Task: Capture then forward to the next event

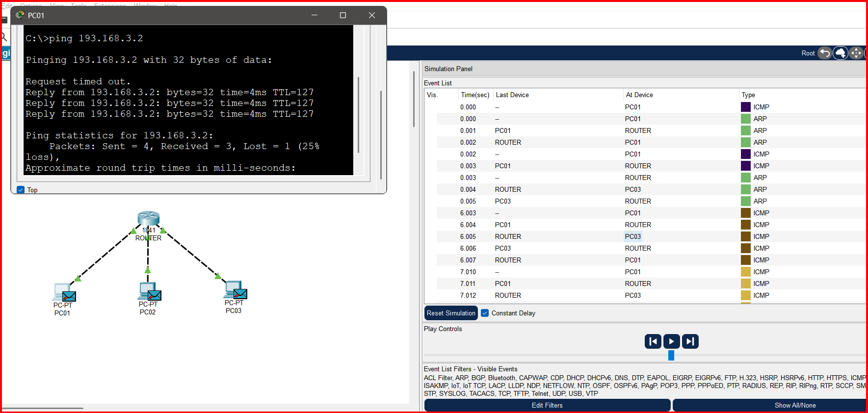Action: pyautogui.click(x=690, y=341)
